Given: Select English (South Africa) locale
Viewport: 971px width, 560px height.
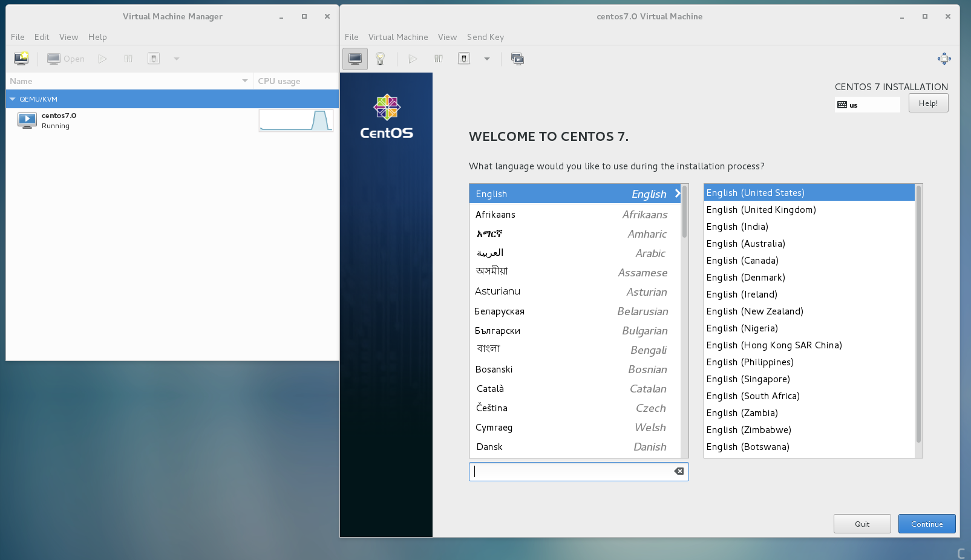Looking at the screenshot, I should coord(809,396).
